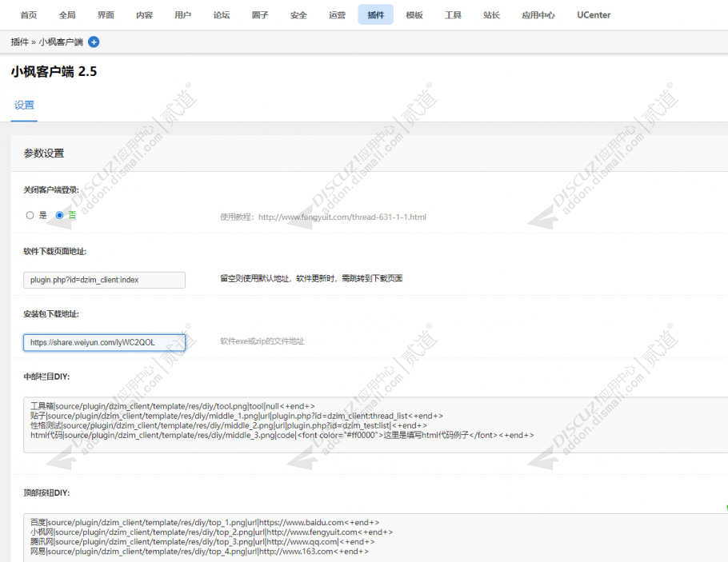Open the 应用中心 menu
Viewport: 728px width, 562px height.
coord(538,15)
